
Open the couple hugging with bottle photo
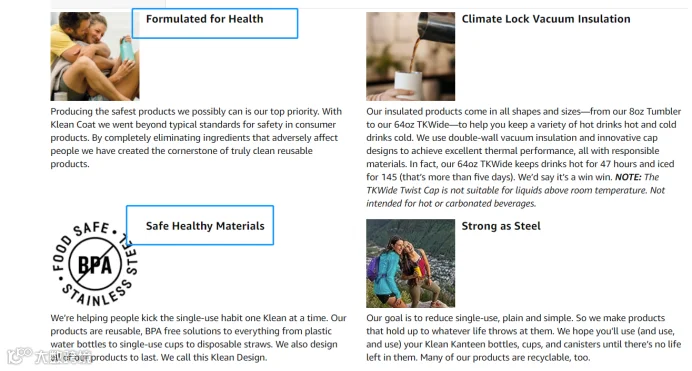point(94,56)
